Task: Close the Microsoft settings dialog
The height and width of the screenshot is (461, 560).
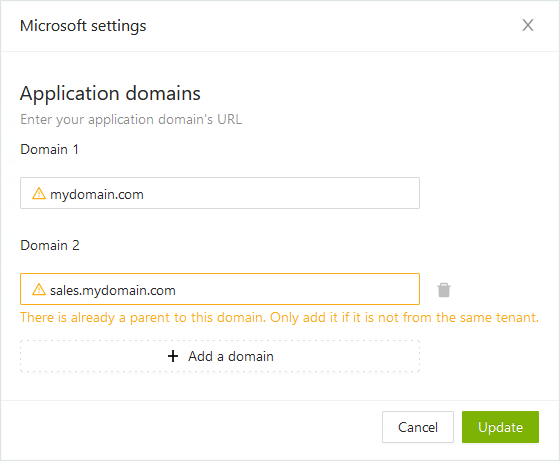Action: pyautogui.click(x=528, y=25)
